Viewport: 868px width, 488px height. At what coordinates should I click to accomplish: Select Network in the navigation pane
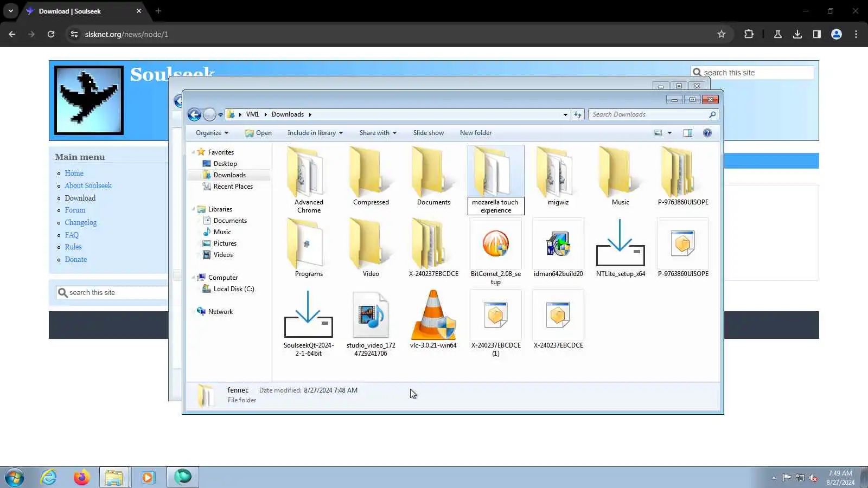[220, 312]
